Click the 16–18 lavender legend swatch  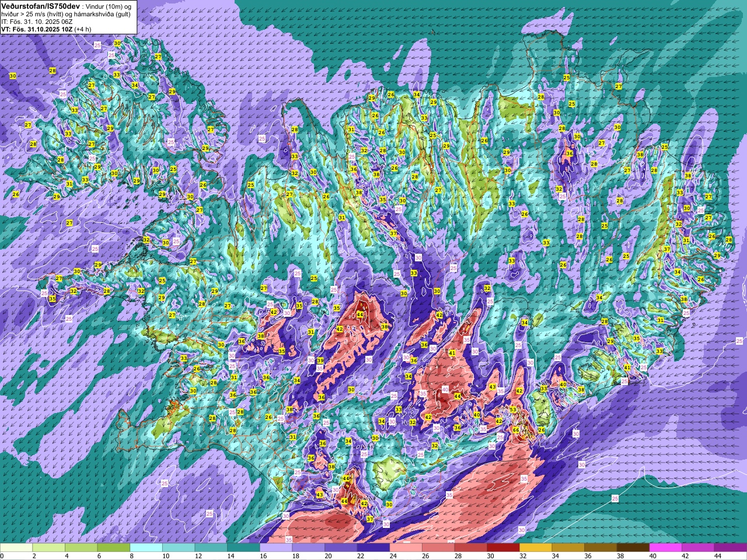(x=276, y=548)
